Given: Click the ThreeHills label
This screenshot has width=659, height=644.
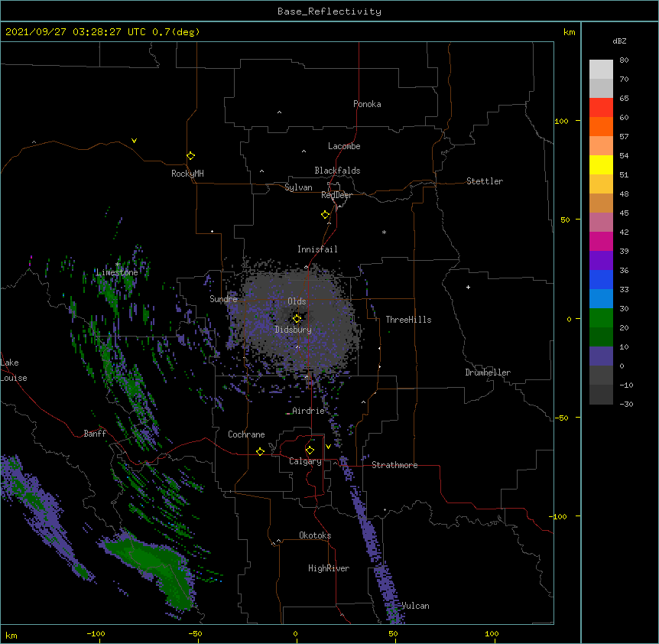Looking at the screenshot, I should 408,320.
